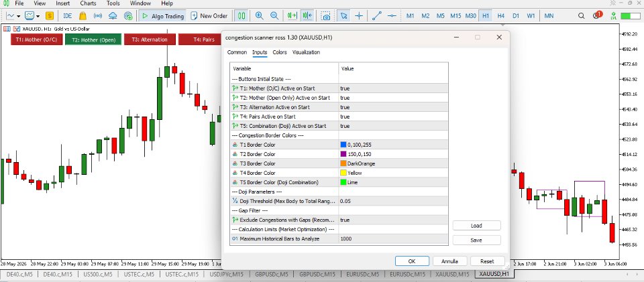The width and height of the screenshot is (644, 282).
Task: Open the chart type line icon
Action: point(10,16)
